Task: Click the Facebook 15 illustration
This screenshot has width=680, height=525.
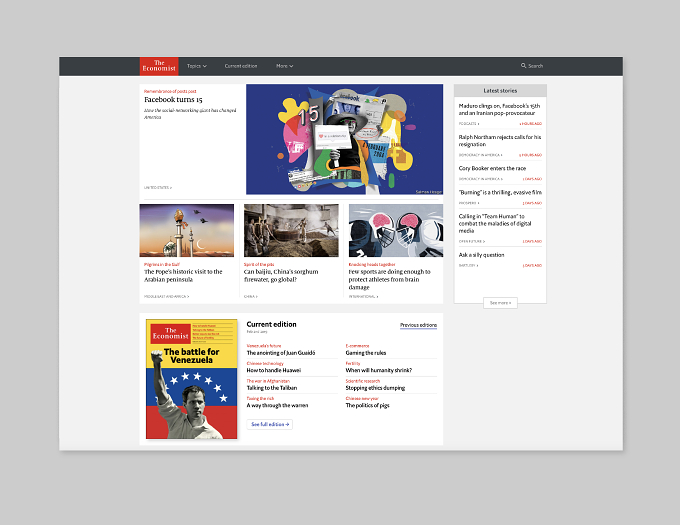Action: point(344,139)
